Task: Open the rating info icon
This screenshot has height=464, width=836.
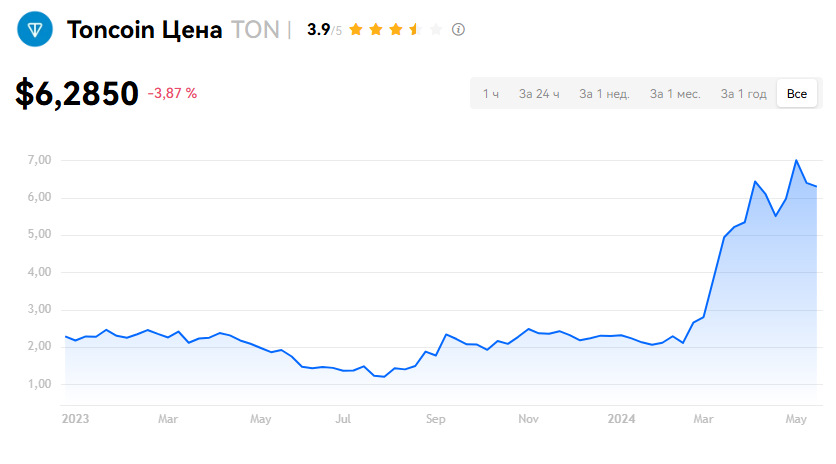Action: click(459, 30)
